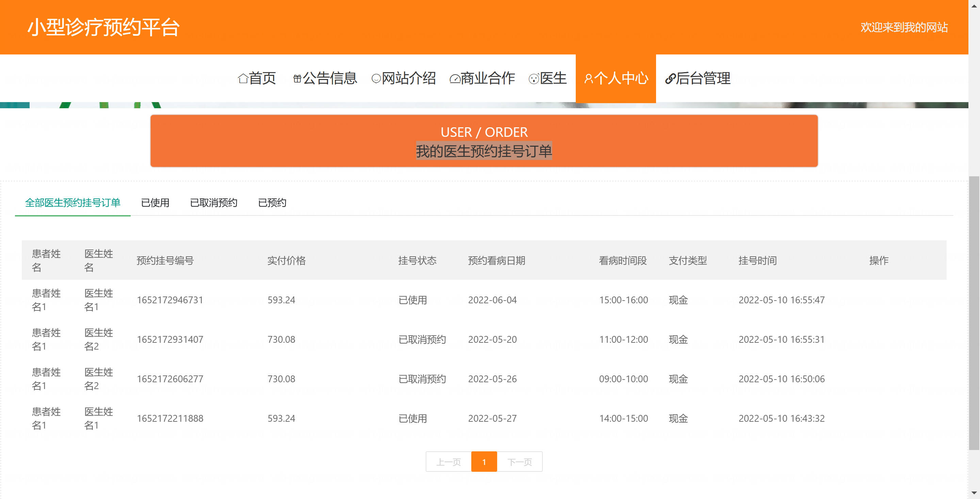Open the 个人中心 menu item
The height and width of the screenshot is (499, 980).
[616, 78]
